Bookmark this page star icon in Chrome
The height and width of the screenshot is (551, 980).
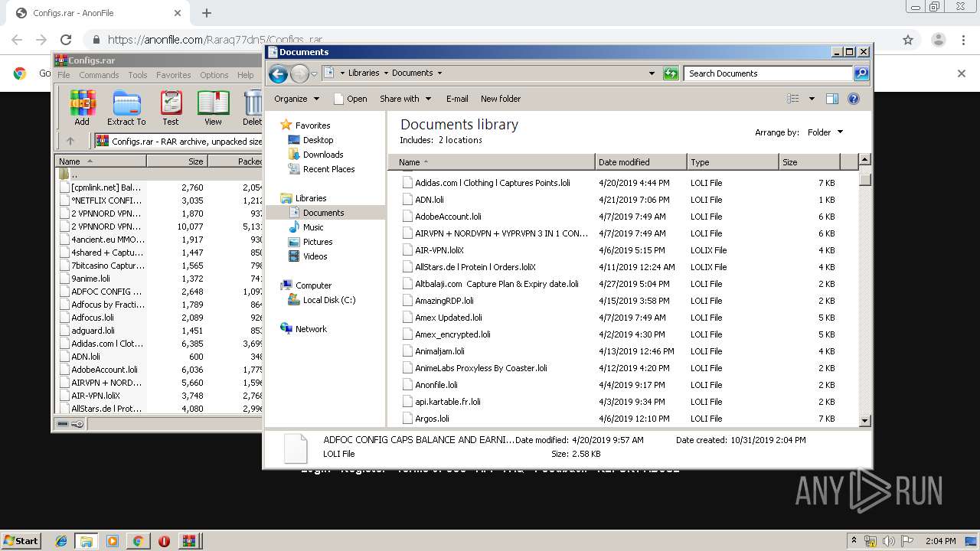[908, 40]
